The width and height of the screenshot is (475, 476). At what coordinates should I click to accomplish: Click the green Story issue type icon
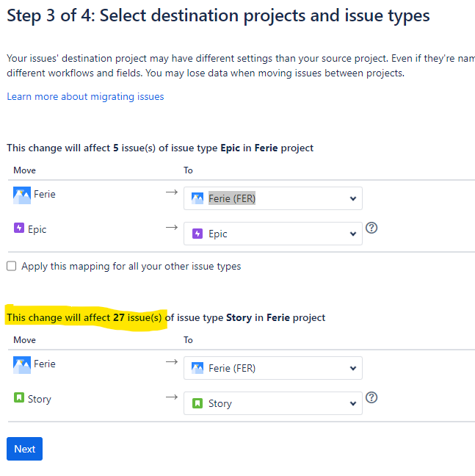coord(19,398)
